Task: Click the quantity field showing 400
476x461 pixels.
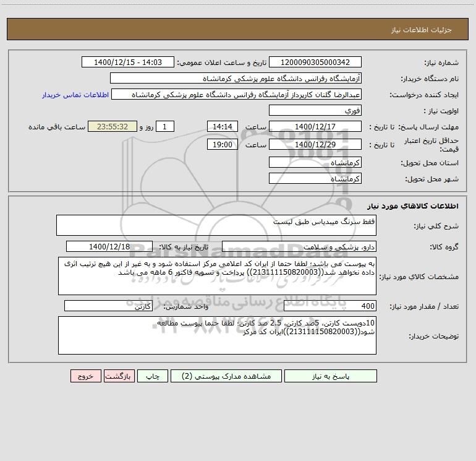Action: coord(330,306)
